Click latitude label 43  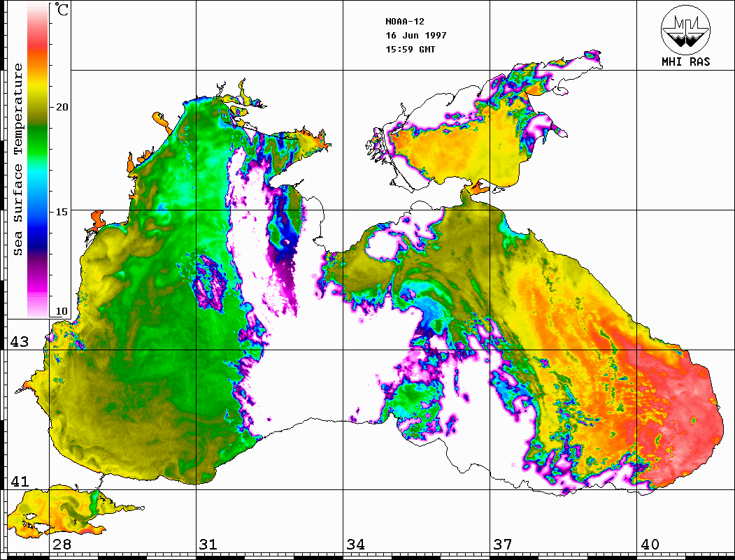click(20, 342)
